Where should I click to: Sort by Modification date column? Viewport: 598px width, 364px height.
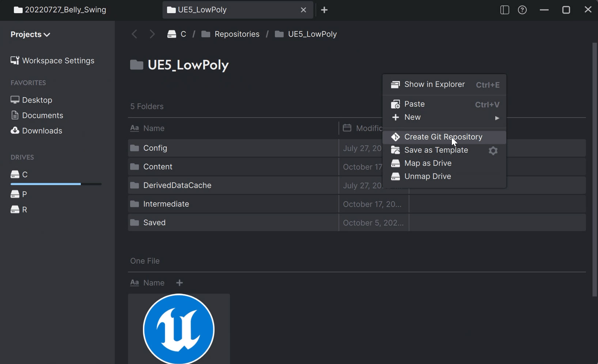pyautogui.click(x=363, y=128)
